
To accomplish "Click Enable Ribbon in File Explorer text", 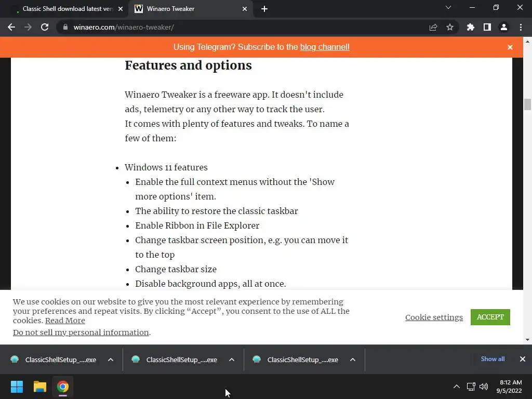I will [x=197, y=225].
